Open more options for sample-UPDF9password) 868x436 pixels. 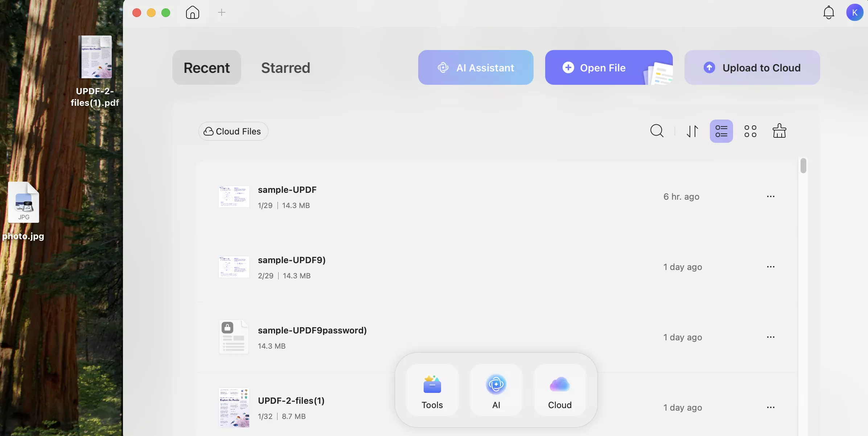(x=770, y=337)
